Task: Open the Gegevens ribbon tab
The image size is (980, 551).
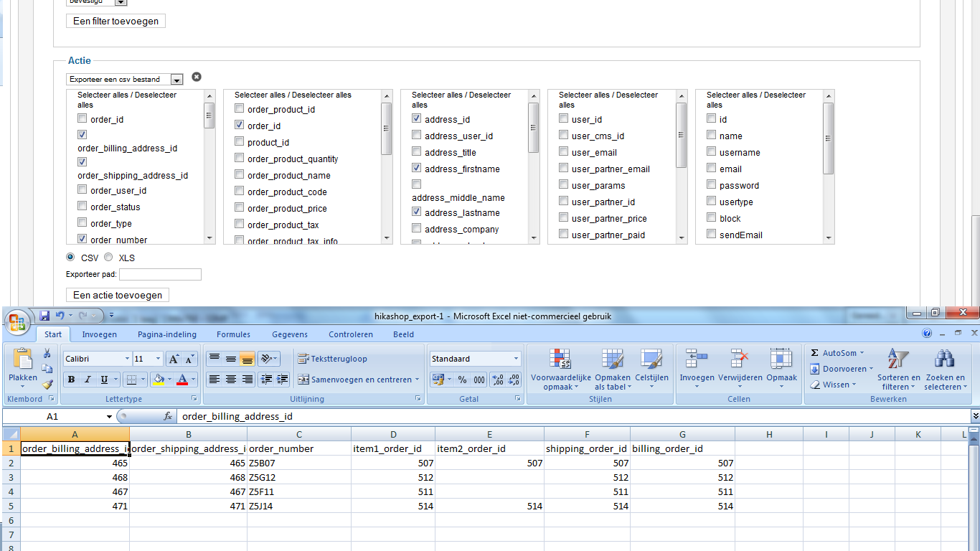Action: pos(290,334)
